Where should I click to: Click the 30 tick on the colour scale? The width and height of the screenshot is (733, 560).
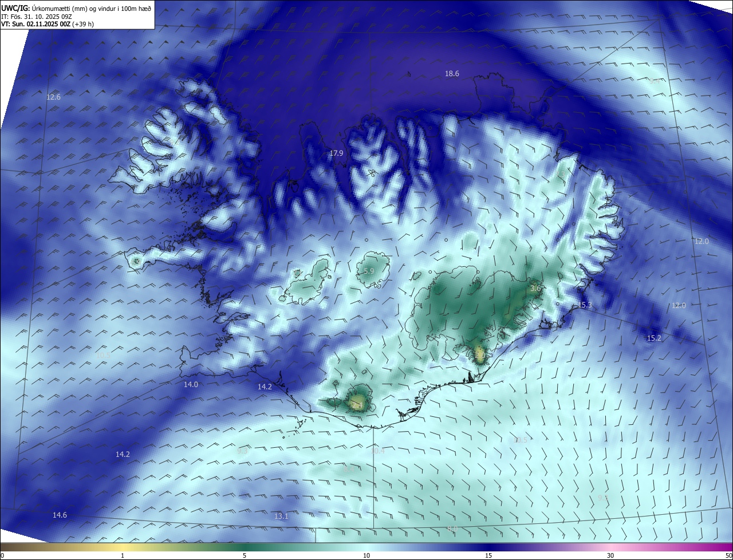(x=610, y=556)
